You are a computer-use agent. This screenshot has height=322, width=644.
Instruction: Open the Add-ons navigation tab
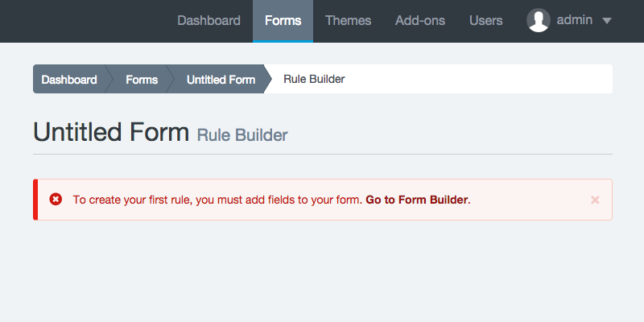420,21
